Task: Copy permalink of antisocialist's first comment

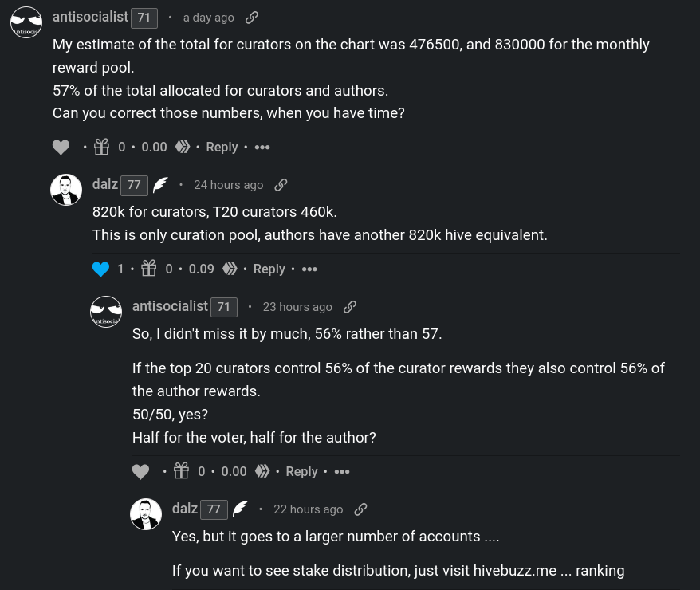Action: point(252,18)
